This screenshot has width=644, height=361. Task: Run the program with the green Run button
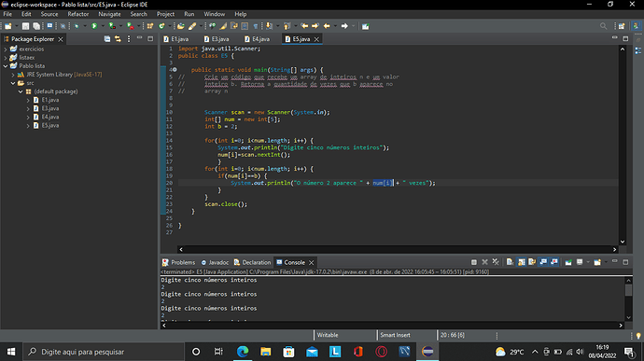(x=94, y=26)
